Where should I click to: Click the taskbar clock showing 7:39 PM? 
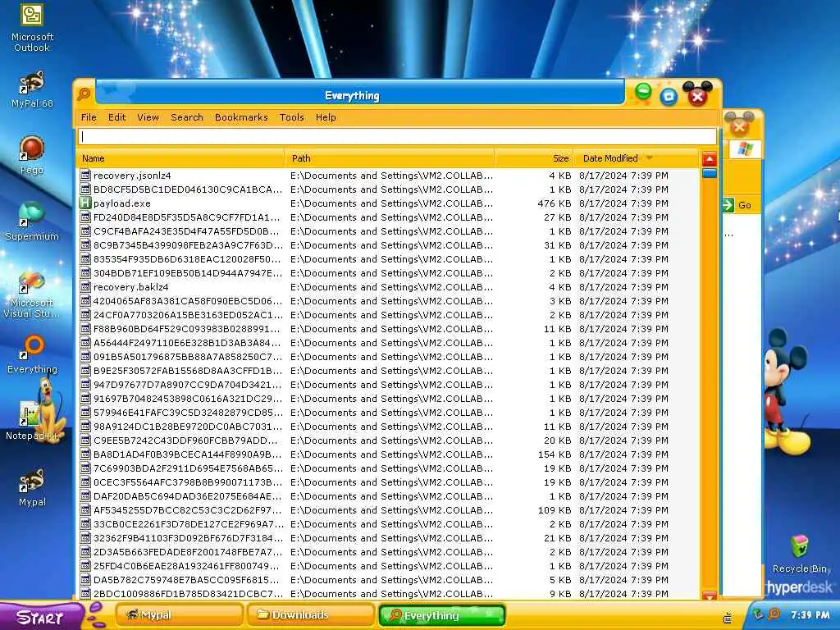click(810, 615)
